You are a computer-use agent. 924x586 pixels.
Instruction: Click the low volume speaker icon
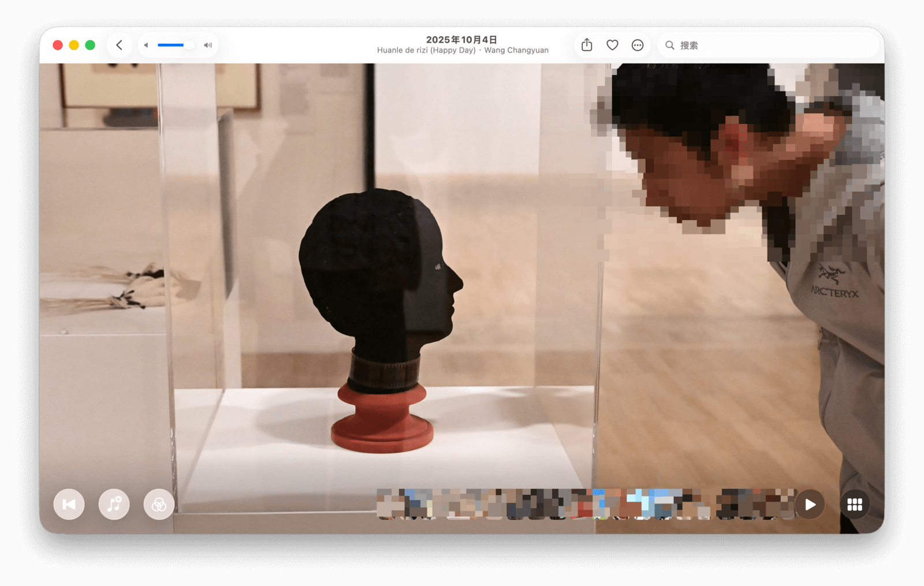[146, 45]
